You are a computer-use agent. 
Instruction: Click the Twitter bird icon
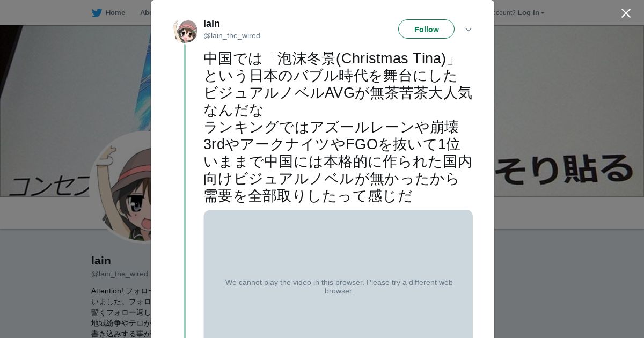(x=97, y=13)
